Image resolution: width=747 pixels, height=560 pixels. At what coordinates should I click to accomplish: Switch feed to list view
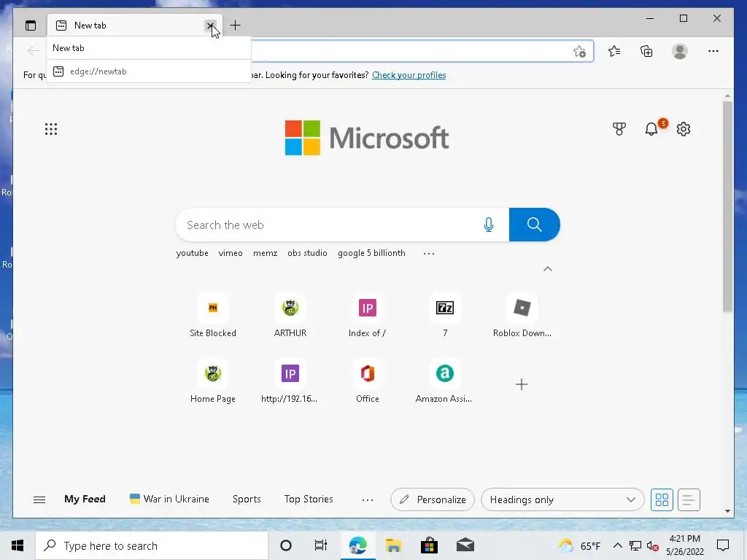689,499
